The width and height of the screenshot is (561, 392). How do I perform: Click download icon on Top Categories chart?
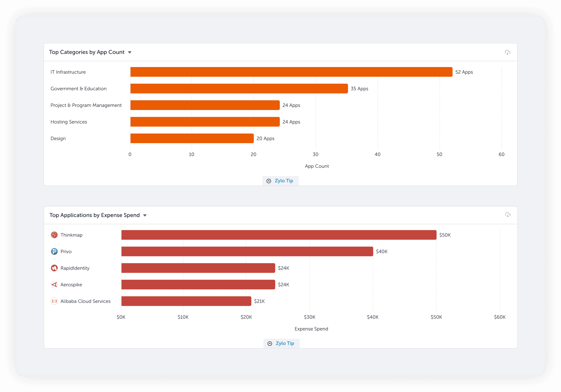pos(508,52)
